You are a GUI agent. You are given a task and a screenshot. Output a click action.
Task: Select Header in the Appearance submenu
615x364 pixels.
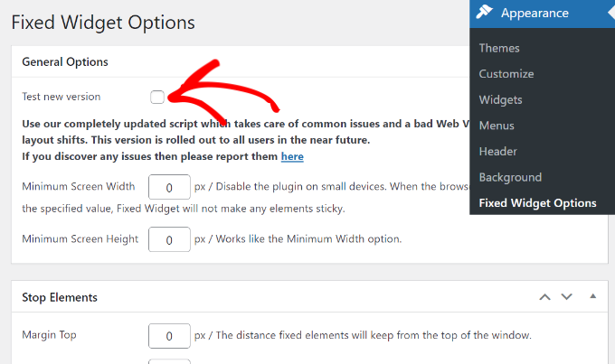498,151
